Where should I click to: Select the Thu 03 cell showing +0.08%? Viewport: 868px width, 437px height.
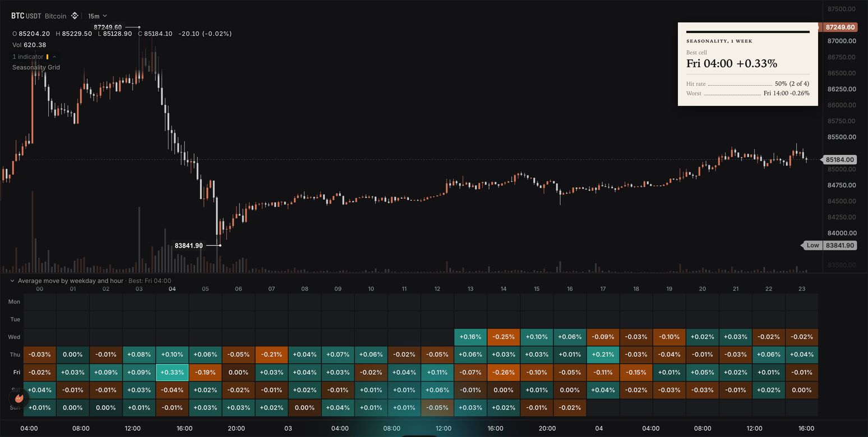(x=139, y=355)
